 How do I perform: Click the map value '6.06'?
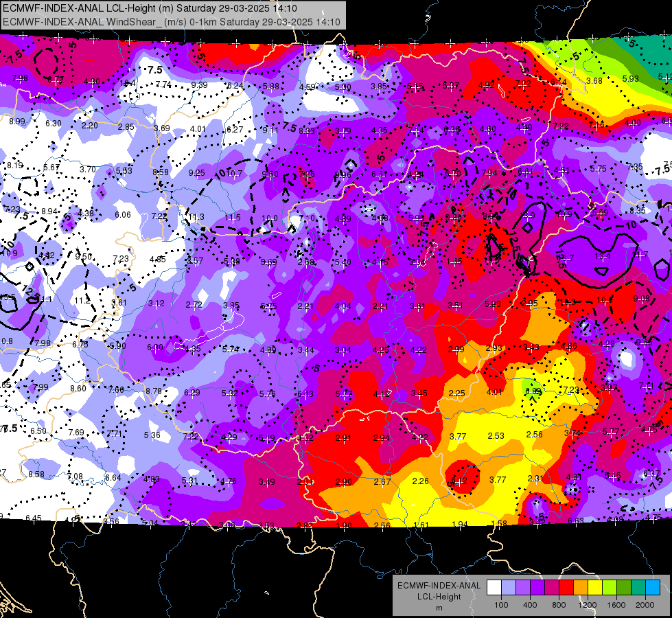(x=123, y=214)
